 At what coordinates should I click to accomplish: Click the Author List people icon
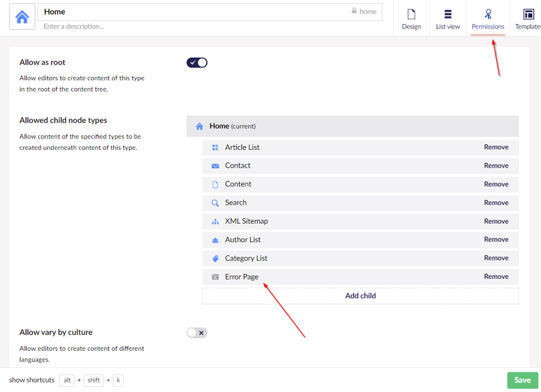[x=215, y=240]
